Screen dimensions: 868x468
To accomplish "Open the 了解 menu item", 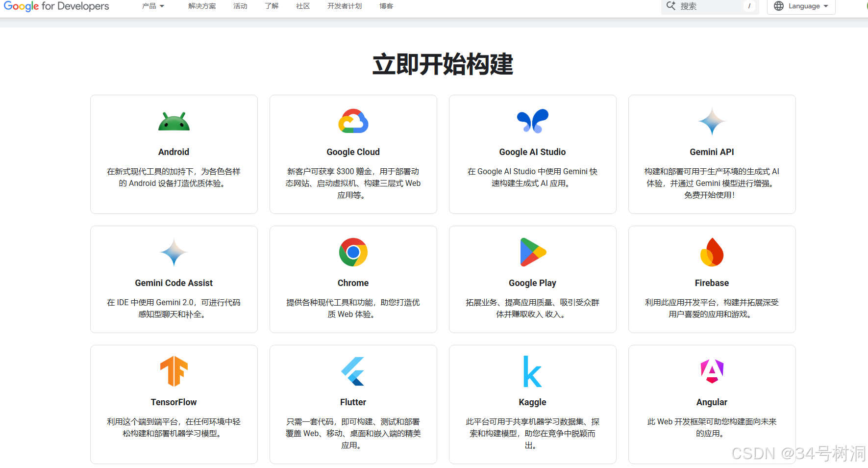I will (272, 6).
